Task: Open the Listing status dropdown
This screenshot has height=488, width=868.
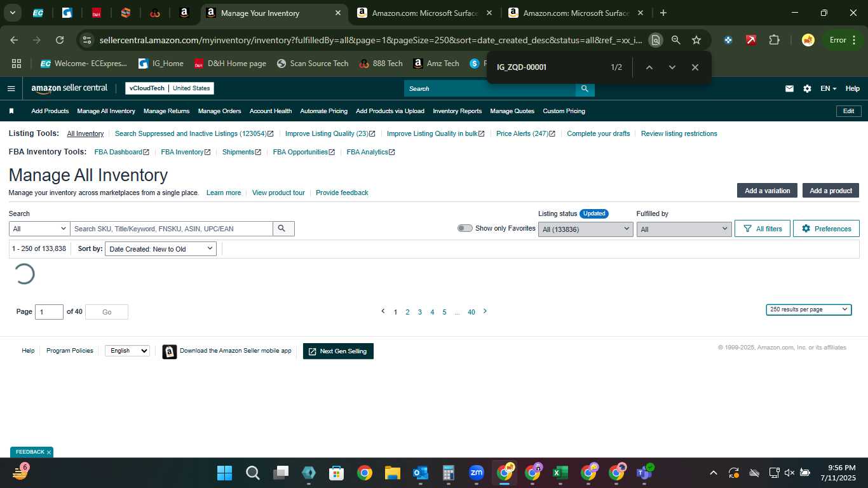Action: [585, 229]
